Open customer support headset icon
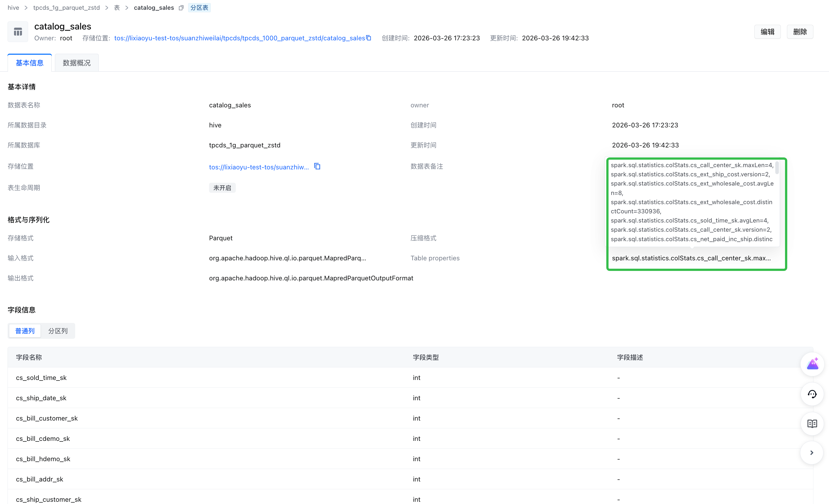Viewport: 829px width, 504px height. 812,394
